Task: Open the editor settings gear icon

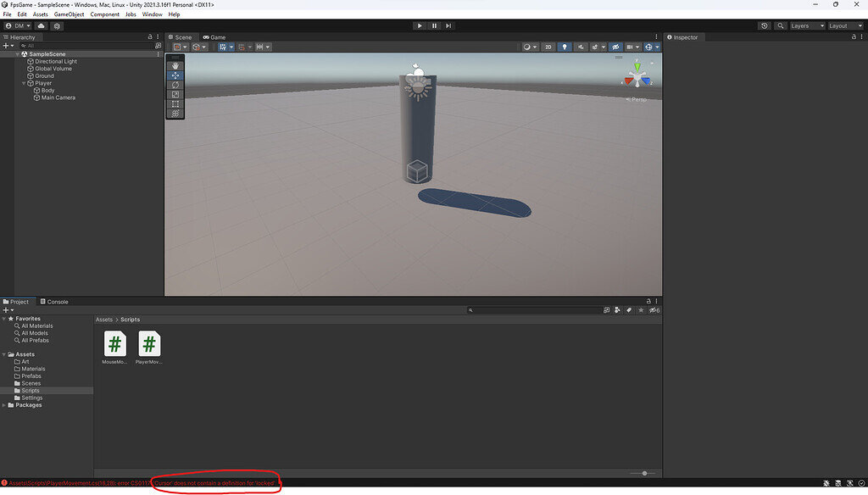Action: click(57, 25)
